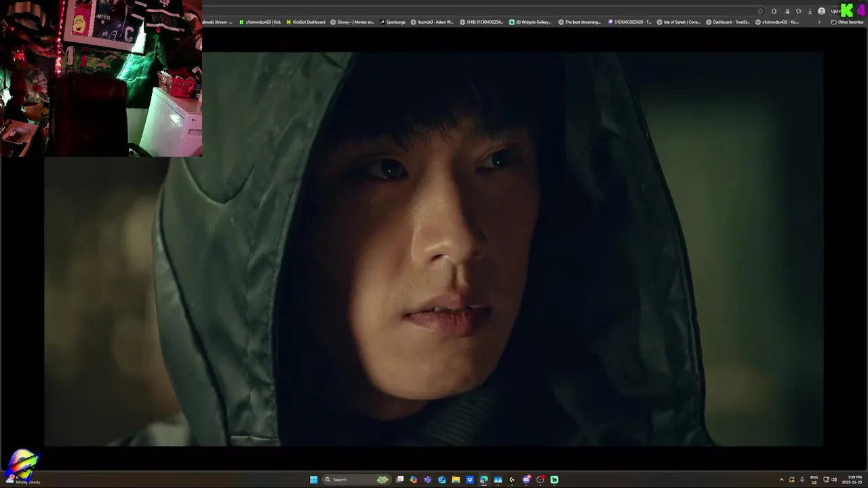The image size is (868, 488).
Task: Open the clock and date flyout
Action: pos(852,480)
